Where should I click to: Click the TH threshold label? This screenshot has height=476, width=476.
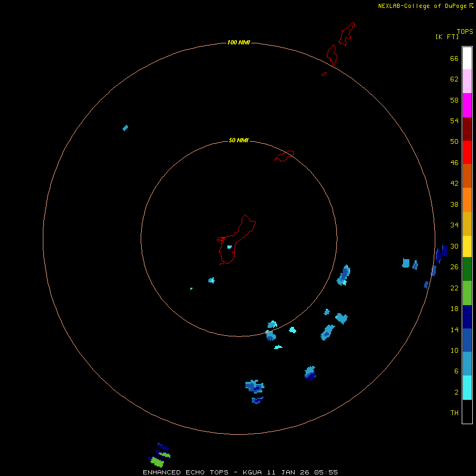click(x=454, y=413)
